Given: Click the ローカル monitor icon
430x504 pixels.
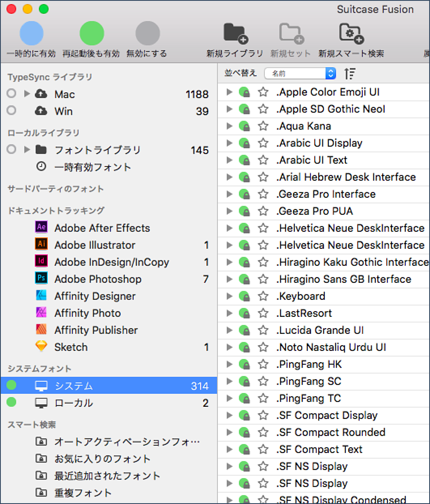Looking at the screenshot, I should click(41, 403).
